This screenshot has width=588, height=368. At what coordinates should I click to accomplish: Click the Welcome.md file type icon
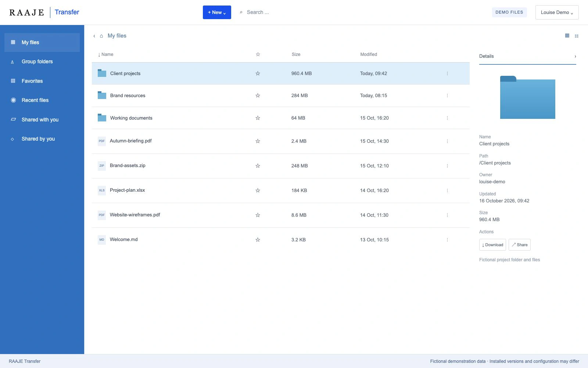pyautogui.click(x=102, y=240)
